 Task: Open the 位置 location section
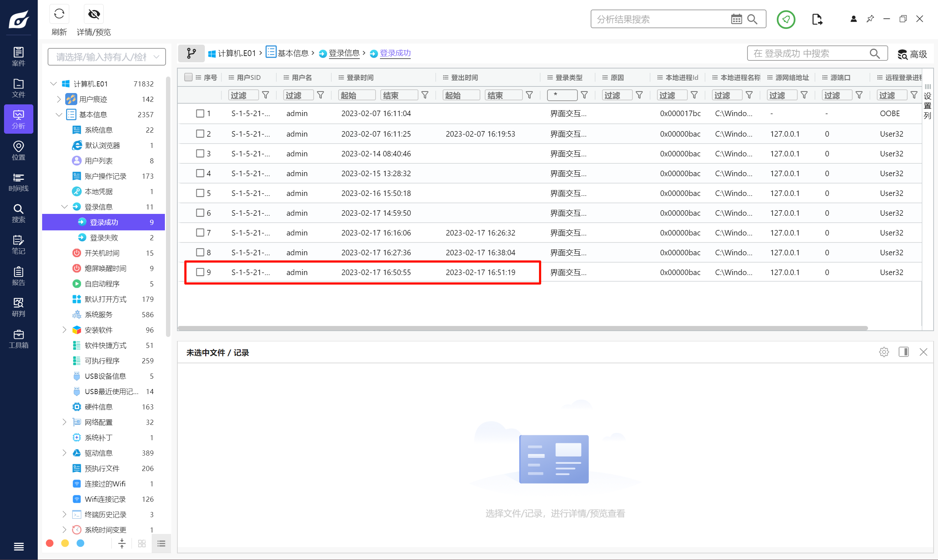point(18,151)
